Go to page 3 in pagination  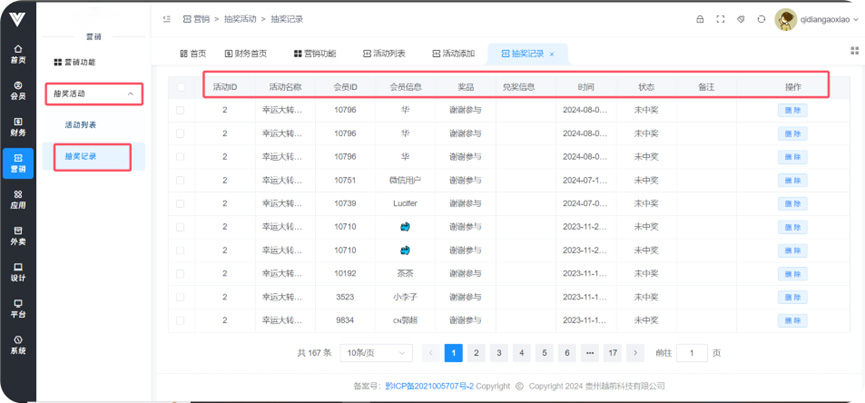[498, 353]
